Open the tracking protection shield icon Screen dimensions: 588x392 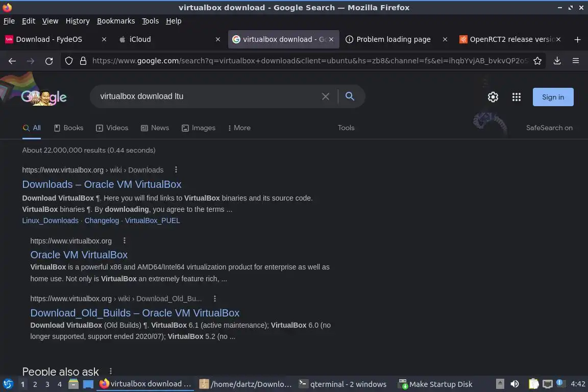tap(68, 61)
